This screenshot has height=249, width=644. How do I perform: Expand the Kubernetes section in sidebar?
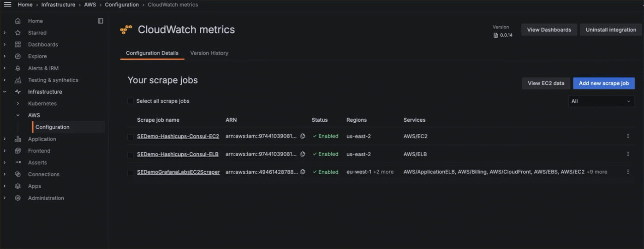coord(18,104)
